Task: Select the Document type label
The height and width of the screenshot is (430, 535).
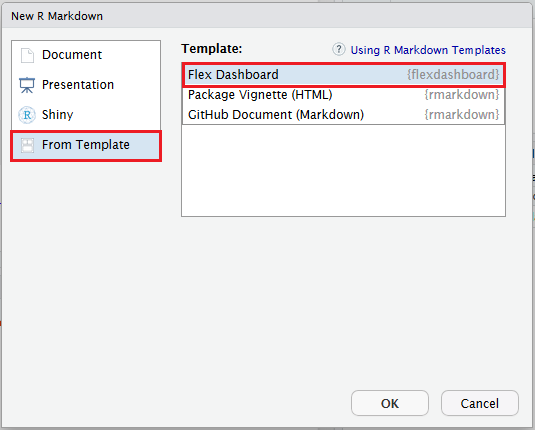Action: point(72,55)
